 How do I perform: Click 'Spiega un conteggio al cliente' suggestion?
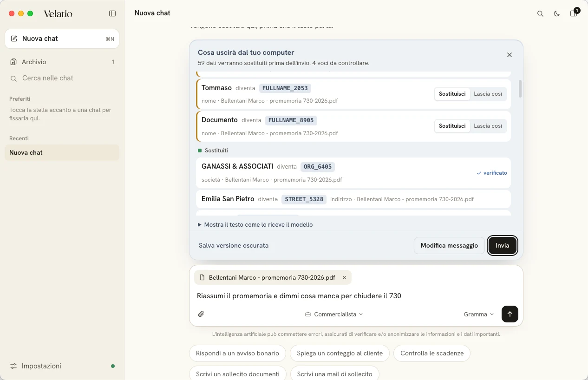[340, 353]
